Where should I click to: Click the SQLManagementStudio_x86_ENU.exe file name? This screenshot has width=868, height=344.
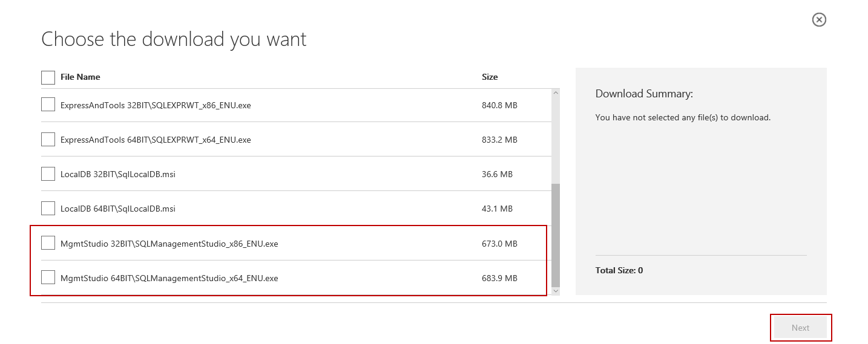click(169, 244)
